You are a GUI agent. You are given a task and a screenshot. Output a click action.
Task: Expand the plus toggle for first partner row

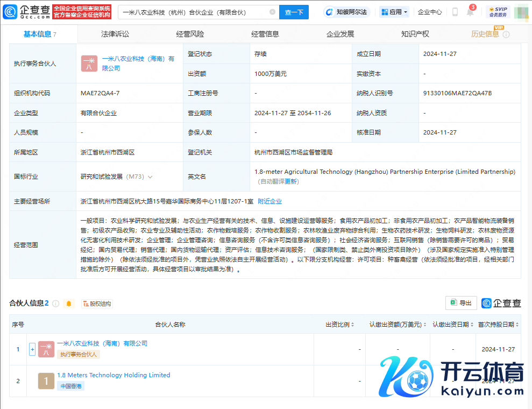pos(32,349)
